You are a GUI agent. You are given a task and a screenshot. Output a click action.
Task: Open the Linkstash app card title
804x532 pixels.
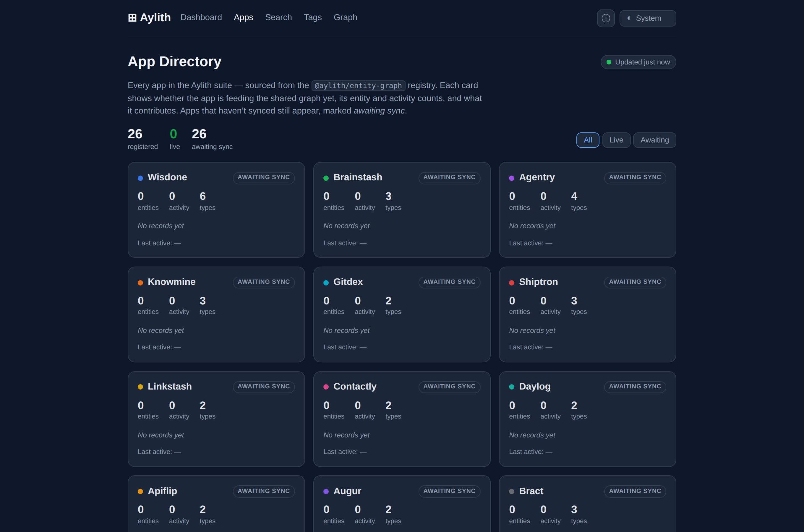point(170,387)
